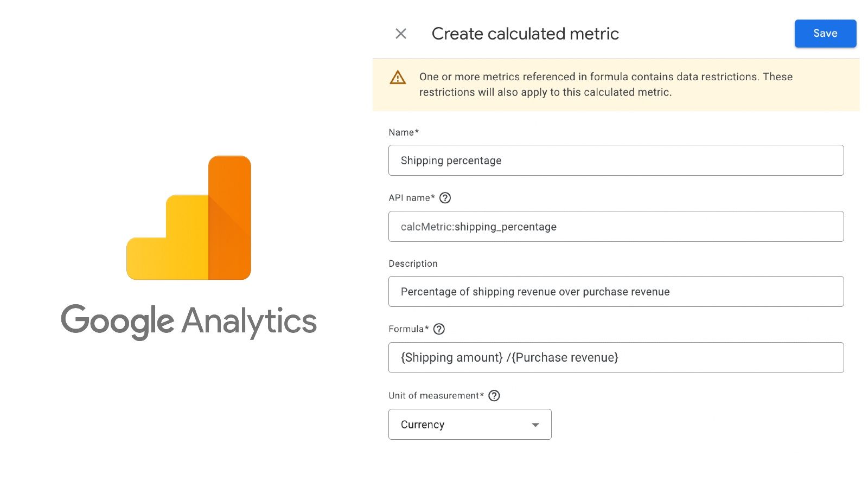Image resolution: width=868 pixels, height=488 pixels.
Task: Select the Name* required field label
Action: [x=404, y=132]
